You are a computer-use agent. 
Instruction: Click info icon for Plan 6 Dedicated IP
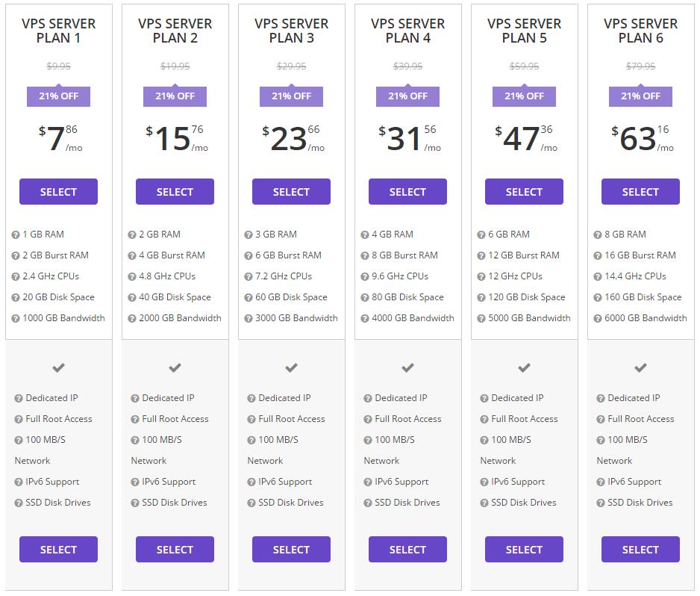601,399
